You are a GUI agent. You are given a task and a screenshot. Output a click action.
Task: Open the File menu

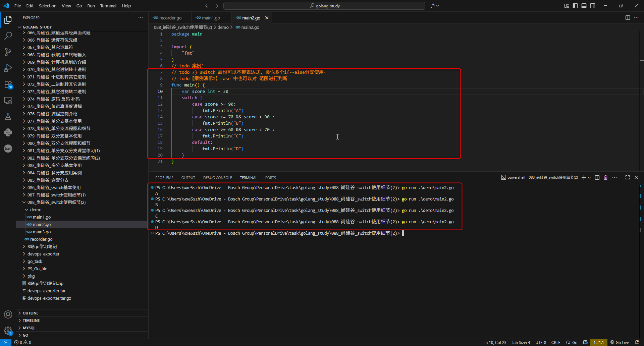click(x=18, y=6)
